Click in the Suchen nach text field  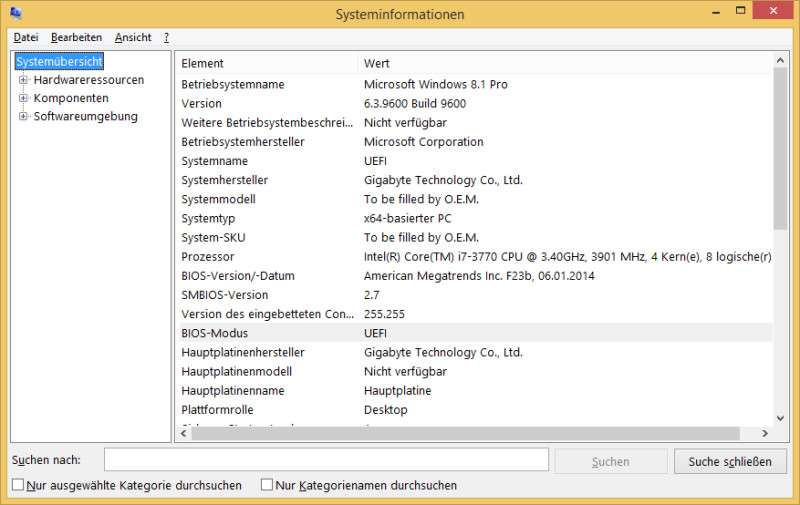326,460
